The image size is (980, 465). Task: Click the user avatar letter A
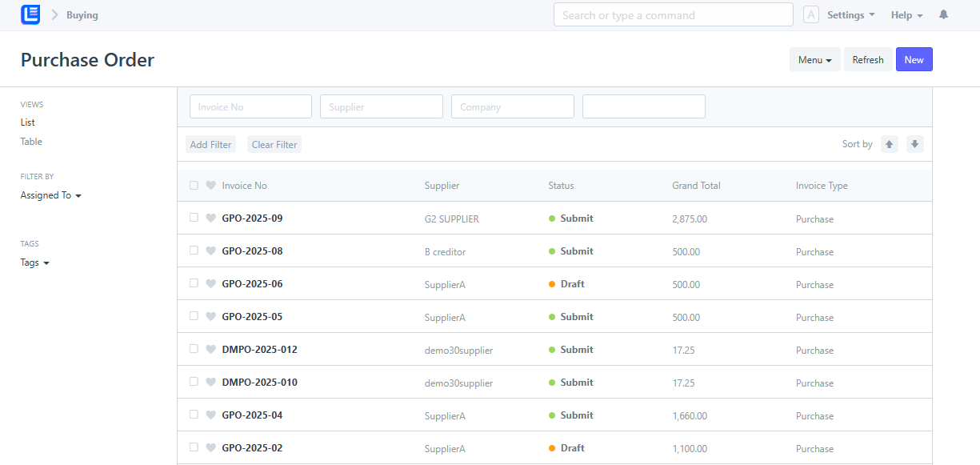[x=811, y=15]
